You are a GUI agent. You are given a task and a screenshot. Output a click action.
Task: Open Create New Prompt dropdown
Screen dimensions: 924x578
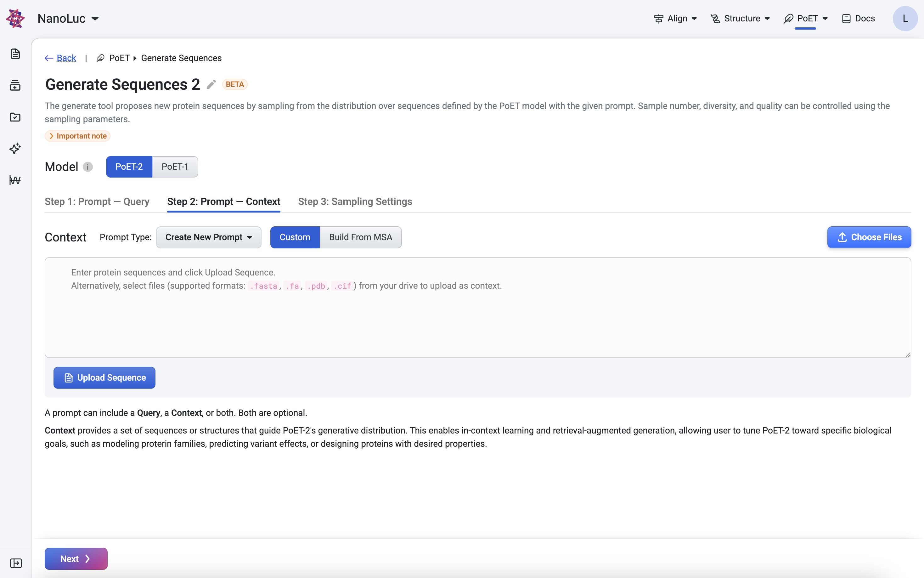(x=209, y=237)
